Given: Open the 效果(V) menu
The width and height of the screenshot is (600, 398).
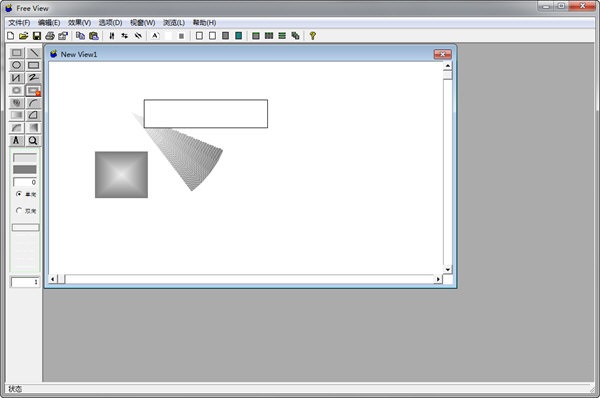Looking at the screenshot, I should point(80,23).
